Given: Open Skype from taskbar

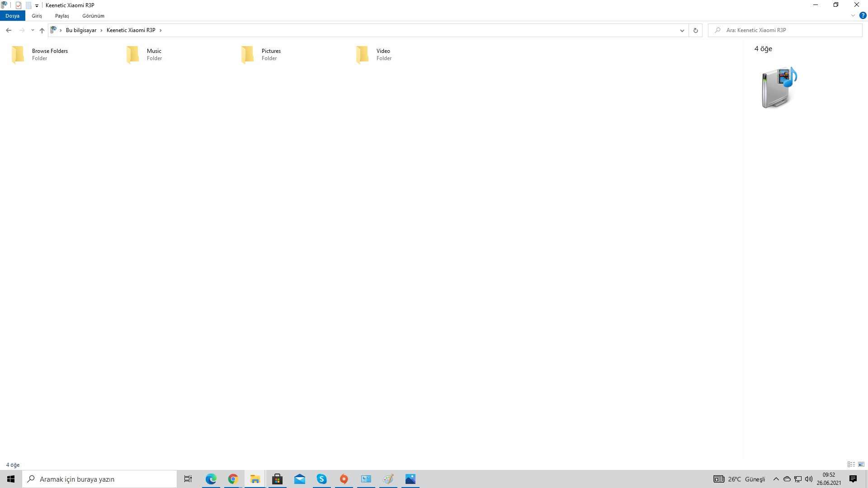Looking at the screenshot, I should pos(321,479).
